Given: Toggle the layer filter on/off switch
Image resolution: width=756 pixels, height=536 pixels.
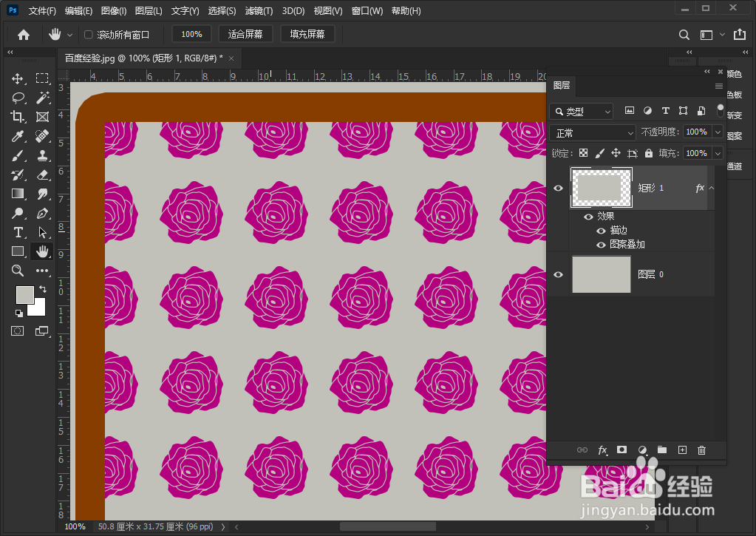Looking at the screenshot, I should point(721,110).
